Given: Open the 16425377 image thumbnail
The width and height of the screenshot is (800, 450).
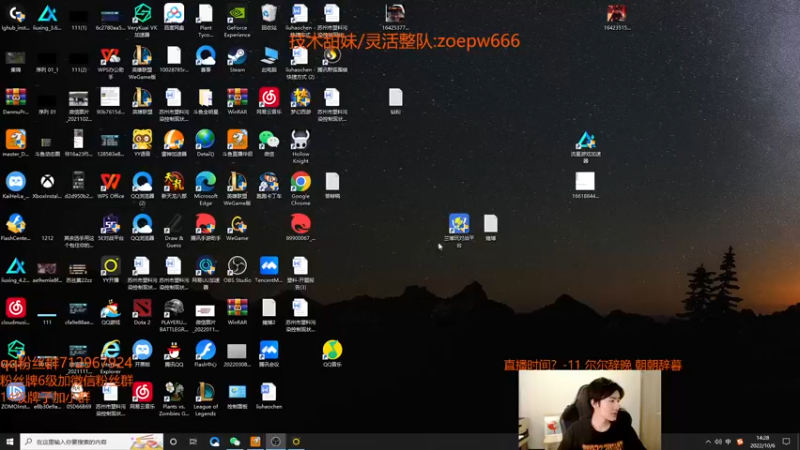Looking at the screenshot, I should (395, 17).
